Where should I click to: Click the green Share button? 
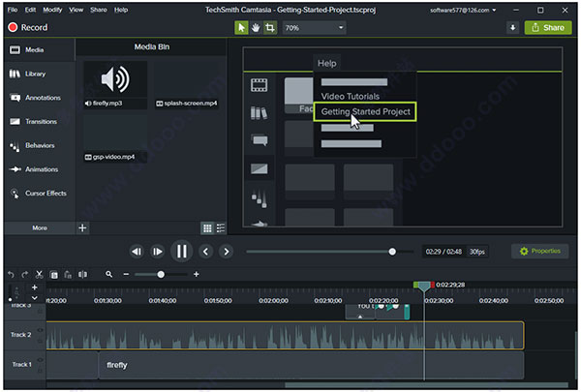click(x=548, y=28)
